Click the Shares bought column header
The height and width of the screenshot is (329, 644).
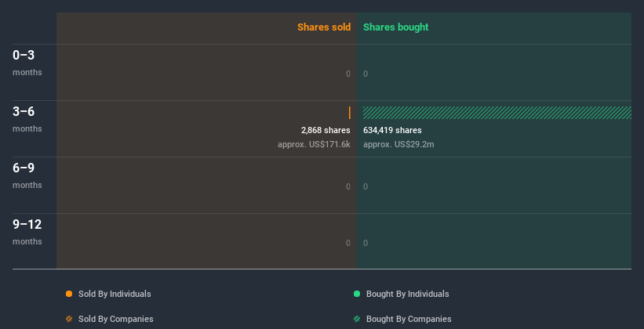tap(396, 27)
